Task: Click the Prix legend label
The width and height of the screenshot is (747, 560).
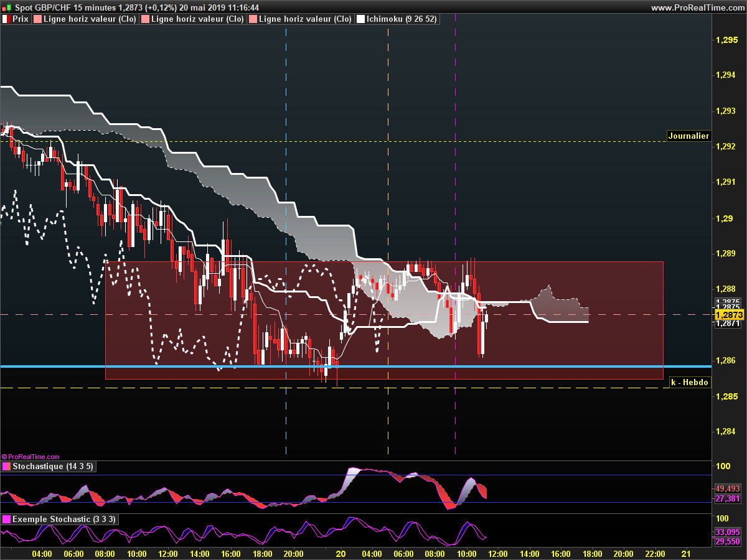Action: (x=21, y=19)
